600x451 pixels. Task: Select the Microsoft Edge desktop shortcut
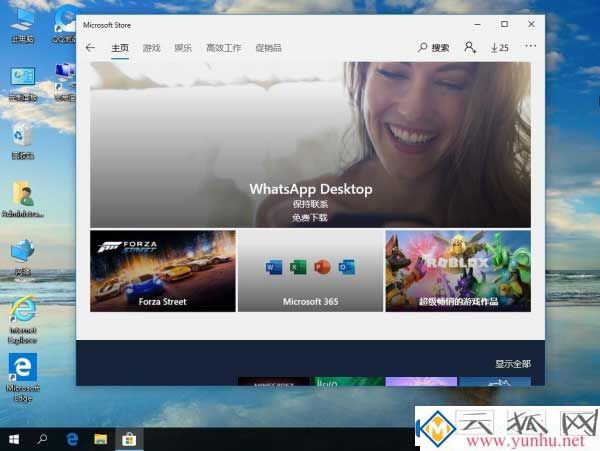coord(23,378)
